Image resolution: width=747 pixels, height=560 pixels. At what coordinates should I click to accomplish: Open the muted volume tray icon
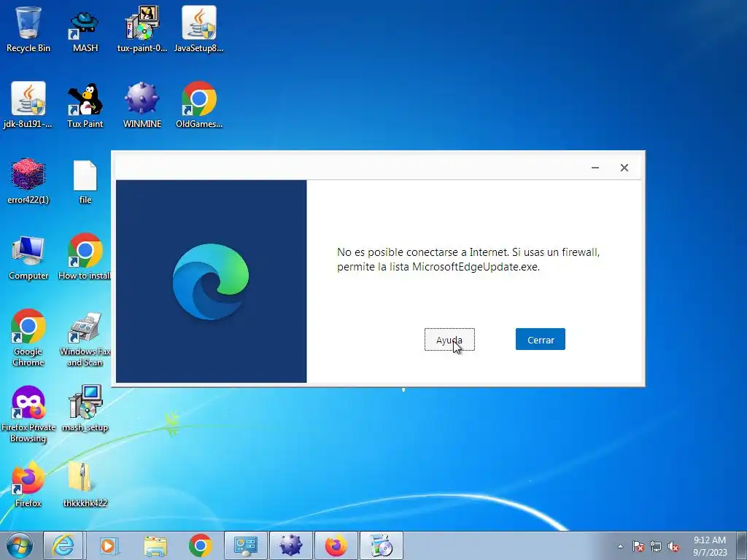(x=673, y=546)
